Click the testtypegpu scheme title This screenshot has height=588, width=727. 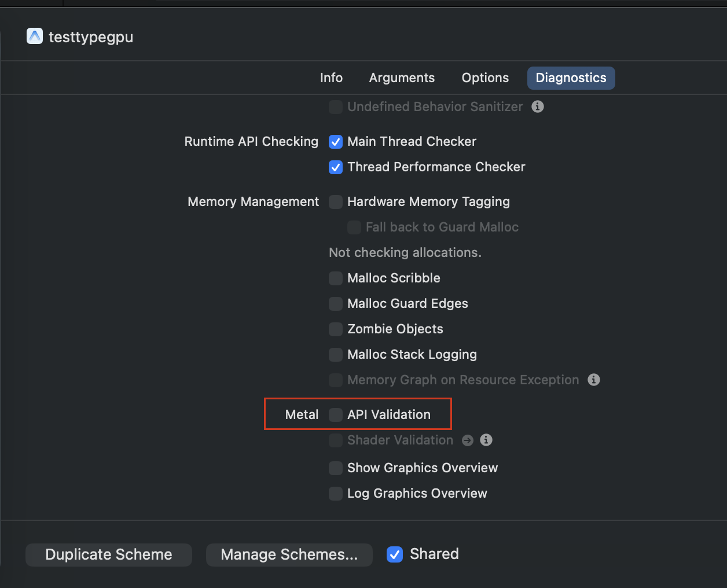91,37
